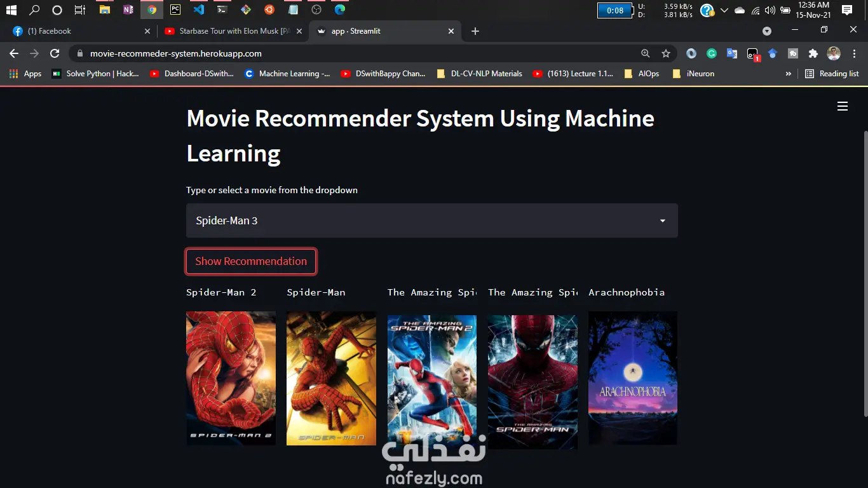Show more bookmarks with the chevron
868x488 pixels.
[x=789, y=74]
